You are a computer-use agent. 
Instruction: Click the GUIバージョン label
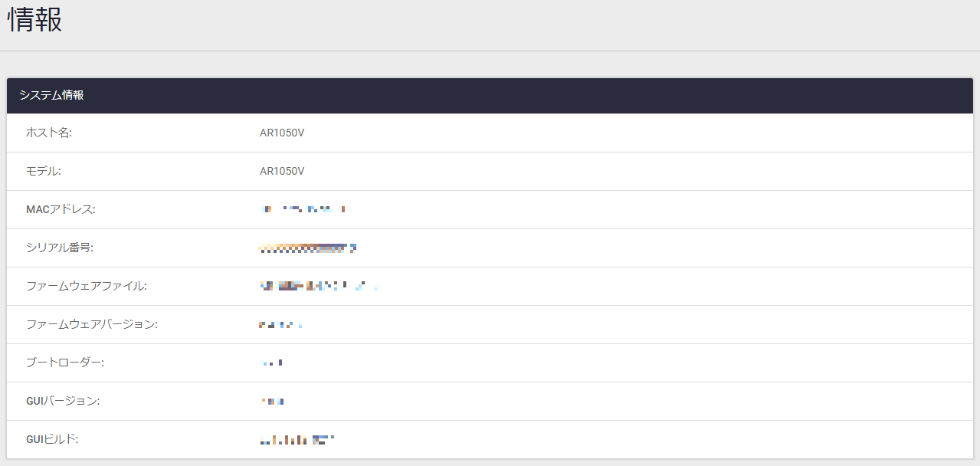pos(63,401)
